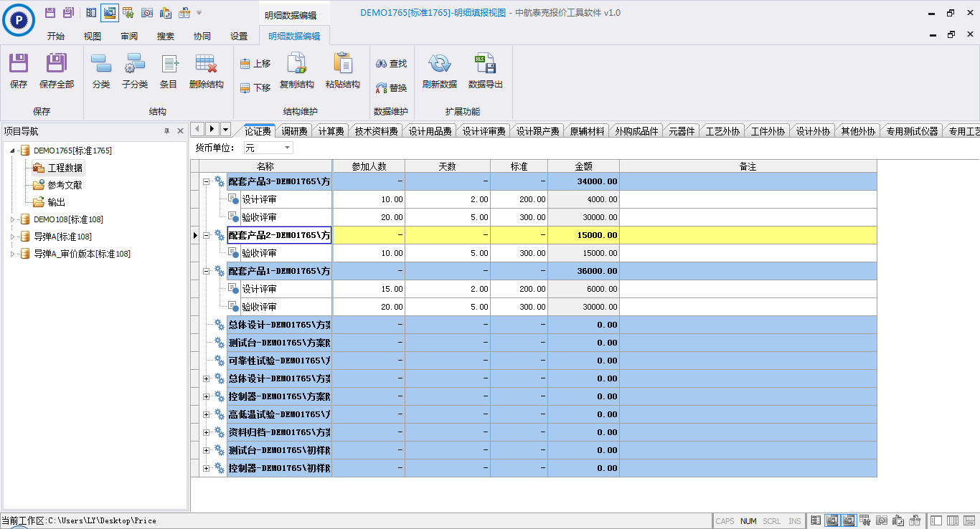Expand the DEMO108[标准108] project node
This screenshot has height=529, width=980.
click(x=12, y=219)
